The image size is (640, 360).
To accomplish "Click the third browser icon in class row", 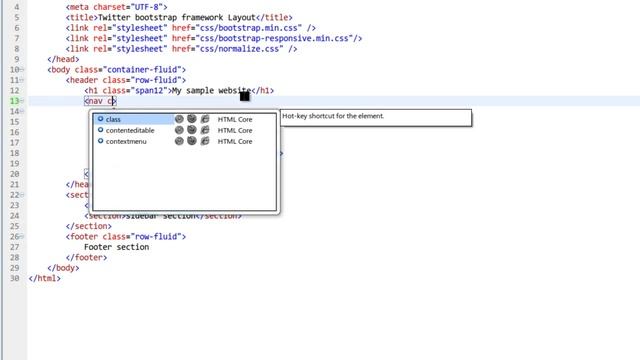I will pos(205,119).
